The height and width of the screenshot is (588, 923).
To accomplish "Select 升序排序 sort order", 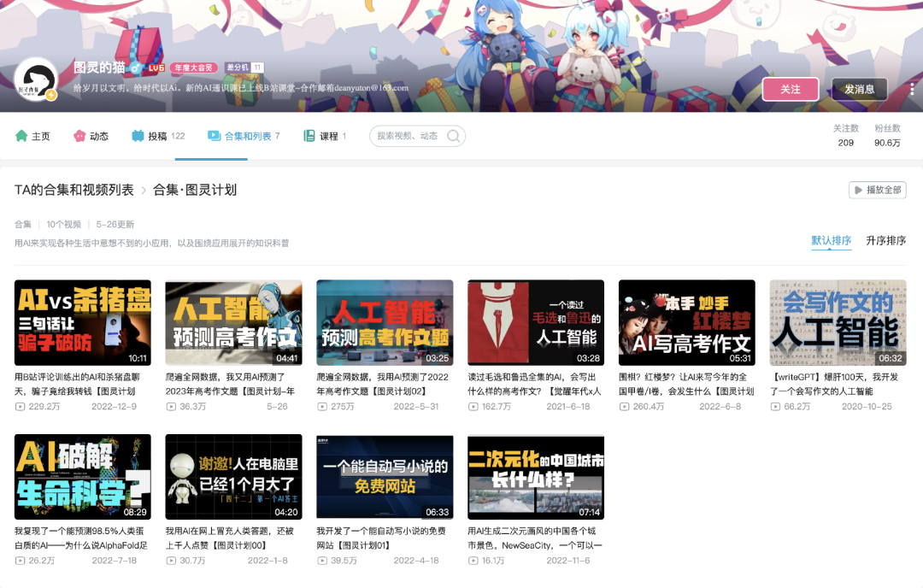I will pyautogui.click(x=886, y=240).
